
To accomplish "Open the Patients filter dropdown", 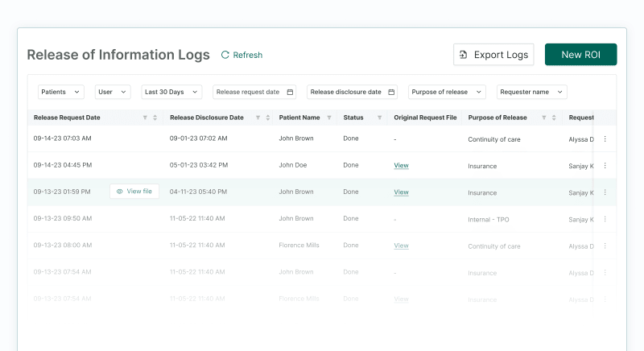I will [x=61, y=92].
